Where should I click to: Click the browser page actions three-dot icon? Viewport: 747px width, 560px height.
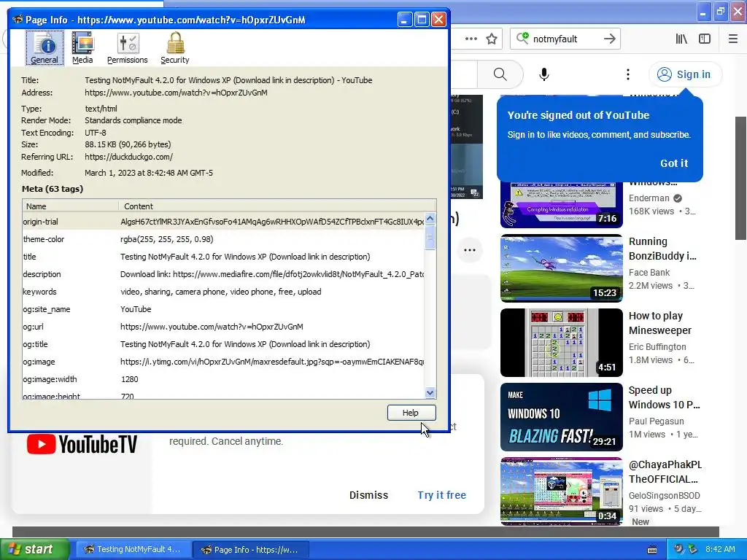pyautogui.click(x=471, y=39)
